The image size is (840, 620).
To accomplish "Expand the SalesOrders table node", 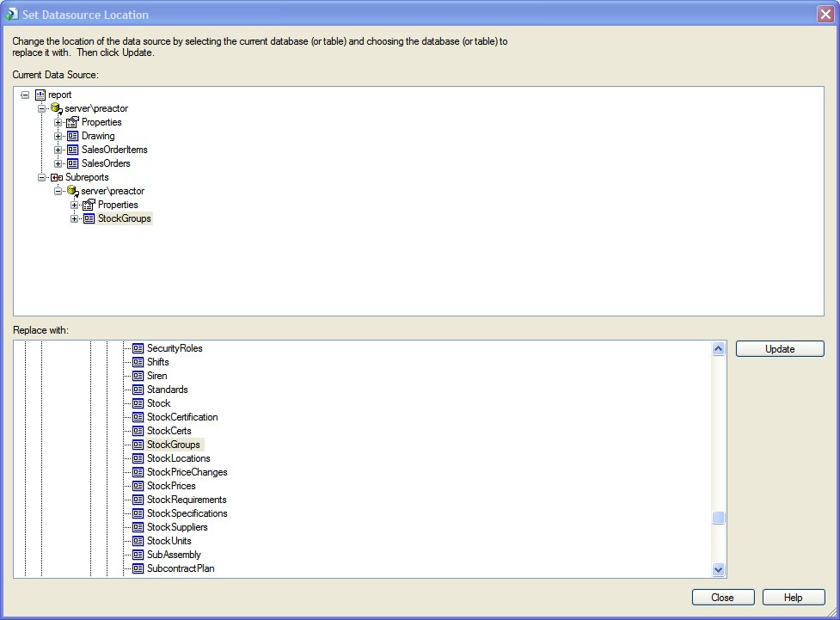I will pyautogui.click(x=58, y=163).
